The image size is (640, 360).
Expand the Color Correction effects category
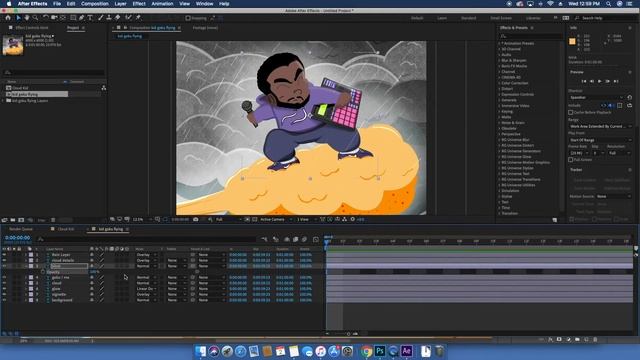click(499, 83)
